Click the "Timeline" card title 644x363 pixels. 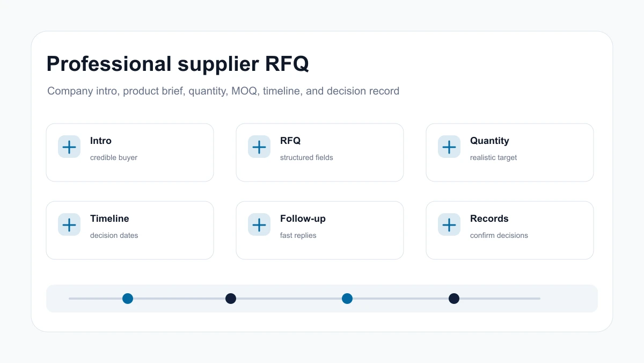coord(109,219)
